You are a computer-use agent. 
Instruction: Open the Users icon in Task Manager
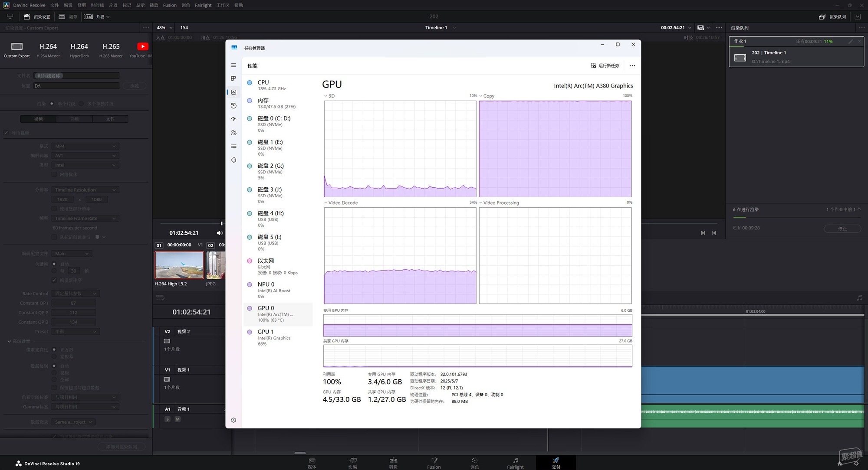click(233, 133)
